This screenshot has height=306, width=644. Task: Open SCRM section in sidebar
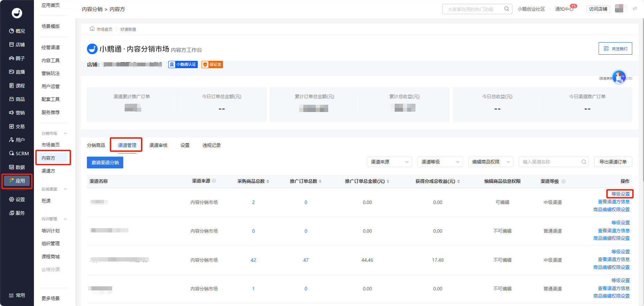19,154
